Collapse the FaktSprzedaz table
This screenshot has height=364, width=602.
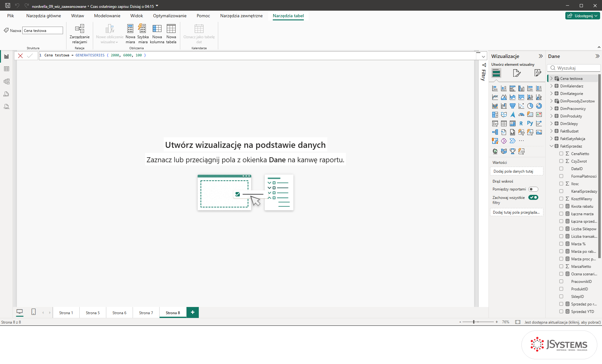tap(552, 146)
